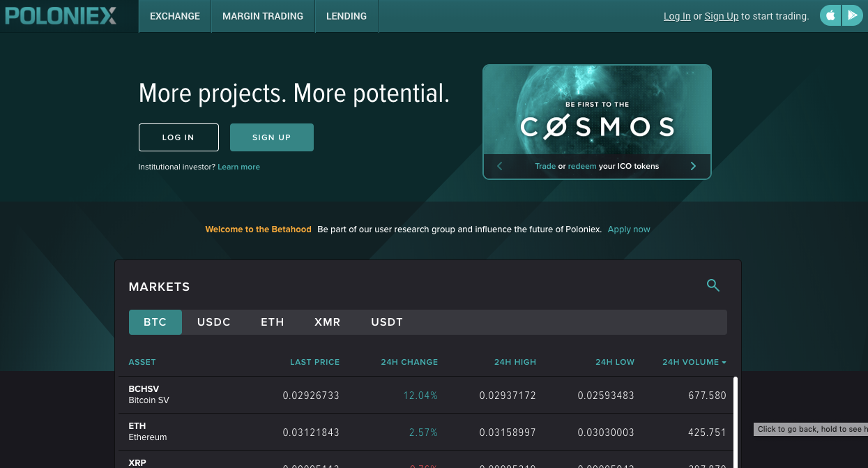Click ETH last price 0.03121843
Image resolution: width=868 pixels, height=468 pixels.
click(x=311, y=432)
